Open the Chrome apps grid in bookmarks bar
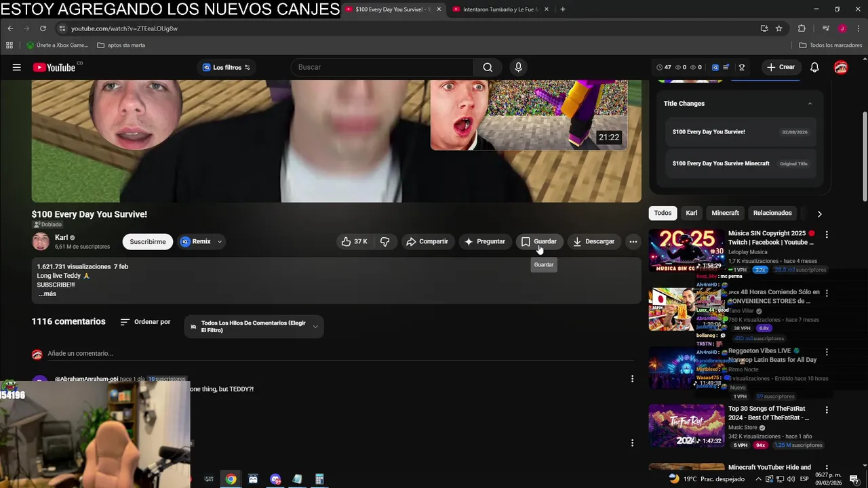 (9, 45)
